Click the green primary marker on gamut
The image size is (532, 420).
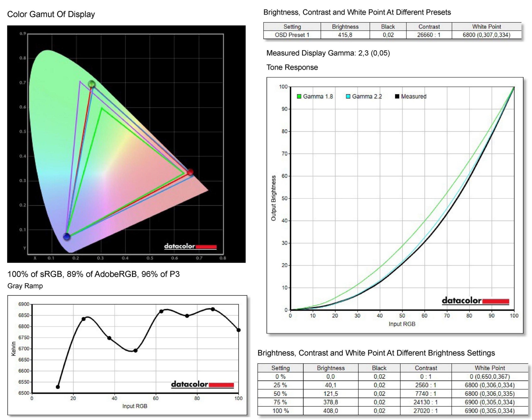[x=91, y=84]
